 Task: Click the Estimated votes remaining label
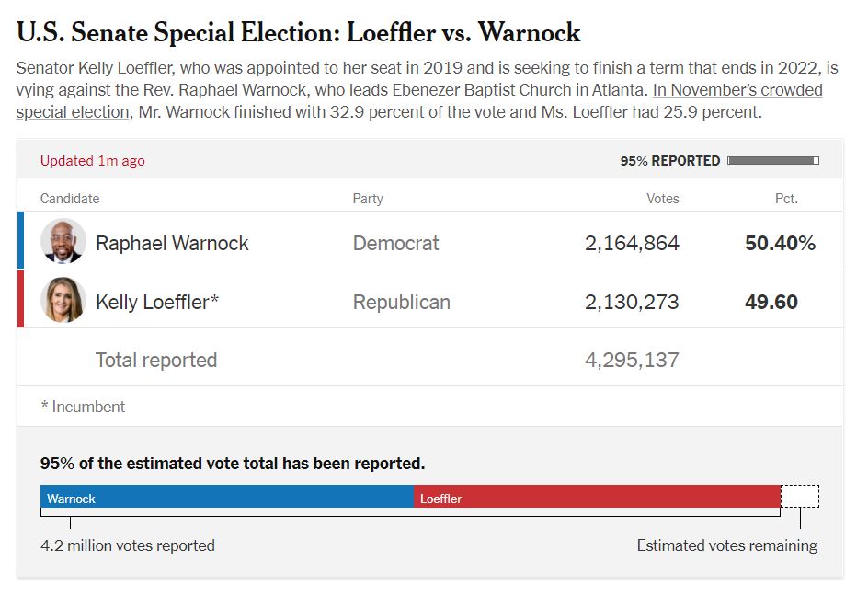tap(726, 545)
